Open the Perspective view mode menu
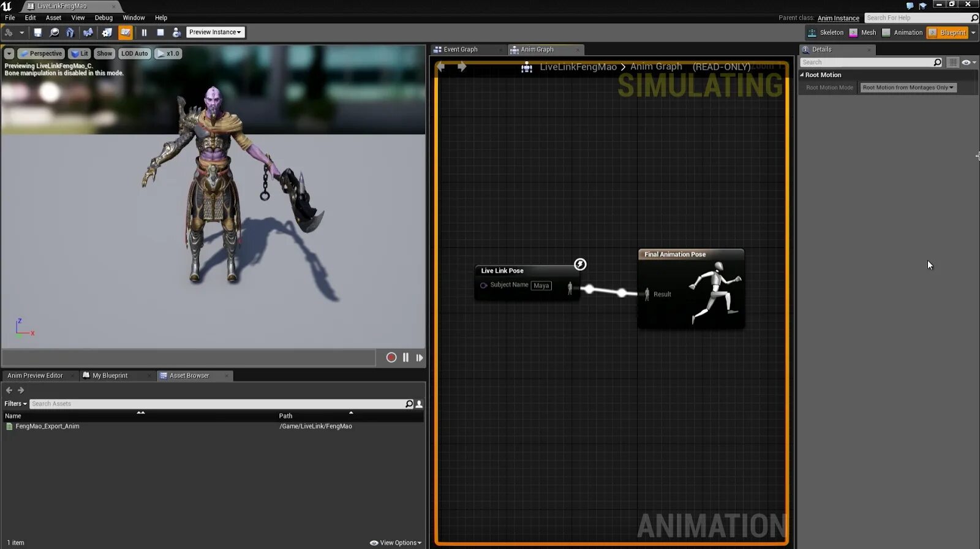980x549 pixels. click(41, 54)
